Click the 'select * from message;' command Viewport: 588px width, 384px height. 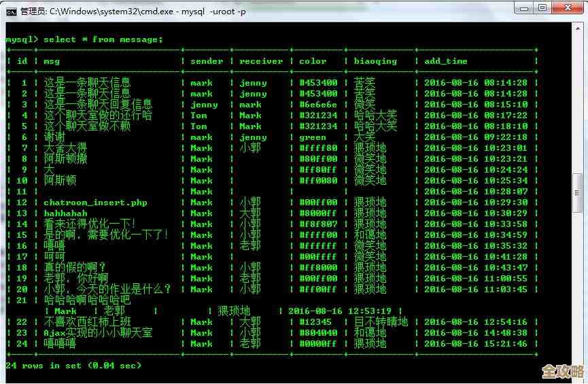pos(103,39)
